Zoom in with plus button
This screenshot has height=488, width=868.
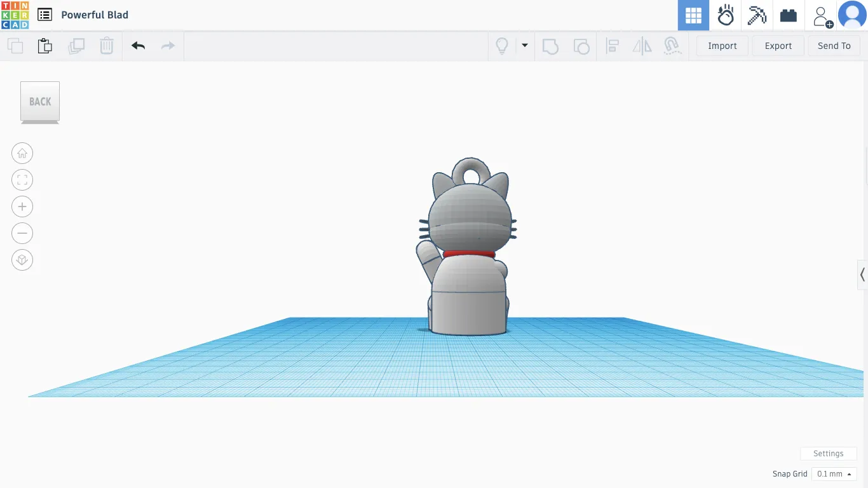pyautogui.click(x=22, y=207)
